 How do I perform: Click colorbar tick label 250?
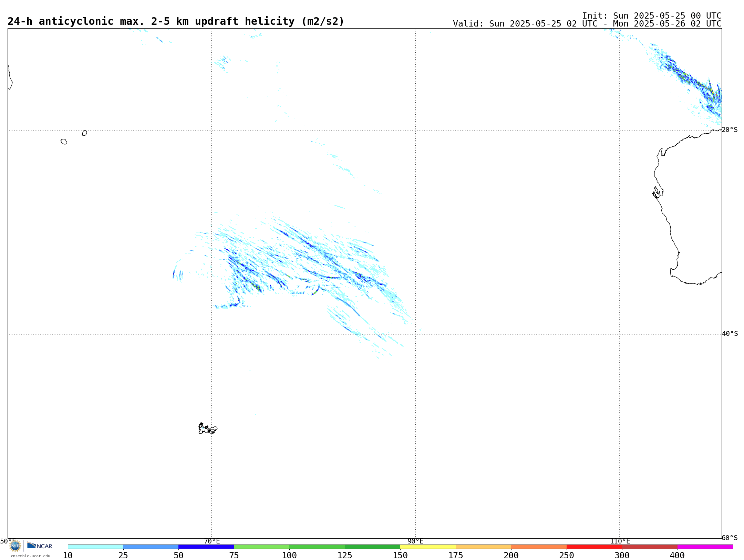(567, 556)
